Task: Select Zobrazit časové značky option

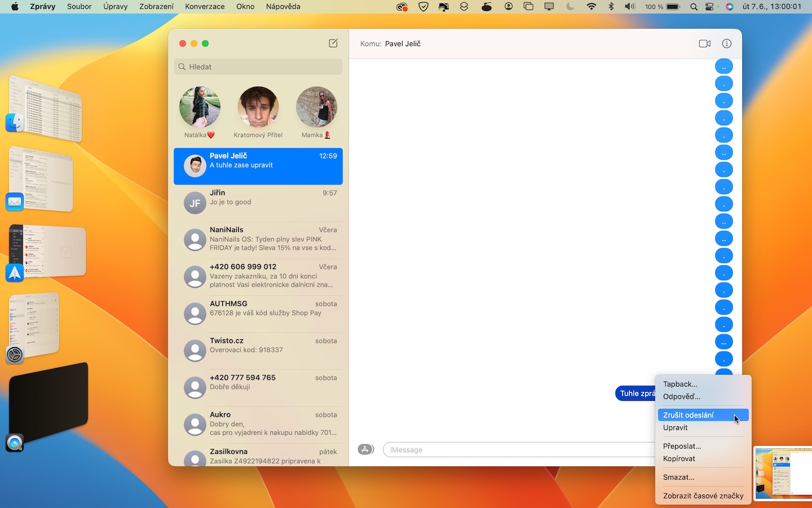Action: pos(703,496)
